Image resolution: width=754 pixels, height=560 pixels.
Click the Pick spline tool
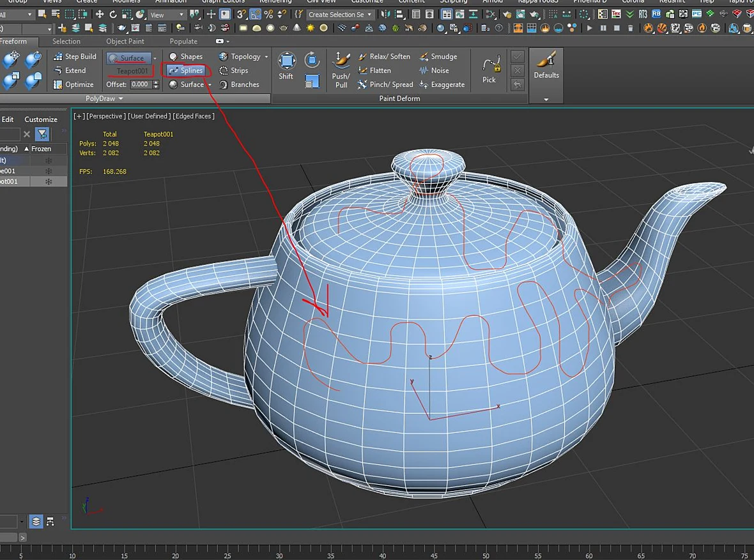[491, 69]
